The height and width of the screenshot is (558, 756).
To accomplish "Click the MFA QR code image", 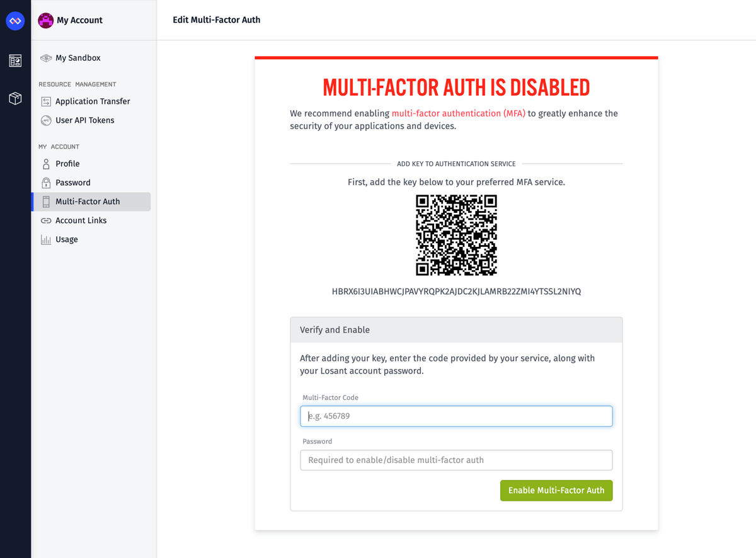I will (x=457, y=235).
